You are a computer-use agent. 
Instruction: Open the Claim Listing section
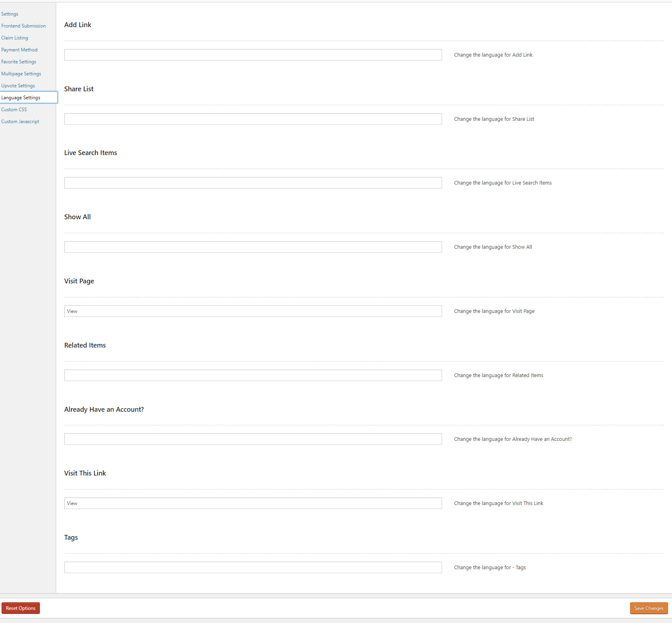click(x=15, y=38)
